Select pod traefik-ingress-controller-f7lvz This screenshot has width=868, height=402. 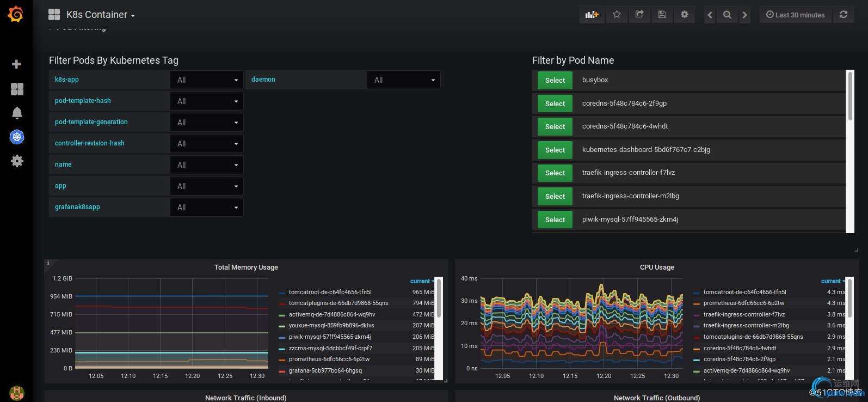[x=555, y=173]
